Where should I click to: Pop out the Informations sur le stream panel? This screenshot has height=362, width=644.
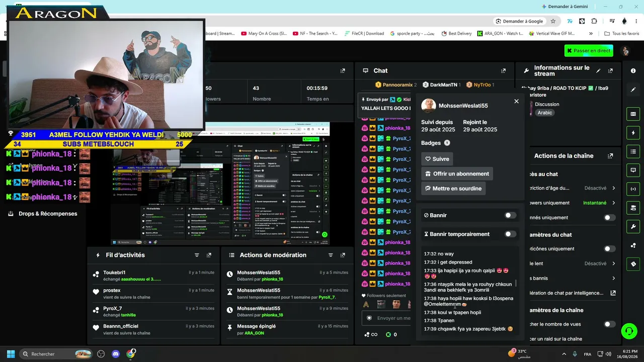tap(610, 71)
